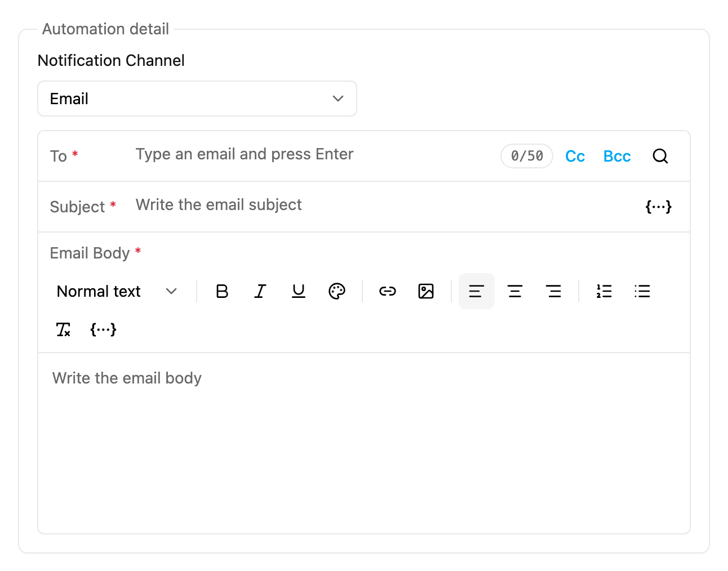The width and height of the screenshot is (728, 571).
Task: Add Cc recipients
Action: [x=575, y=156]
